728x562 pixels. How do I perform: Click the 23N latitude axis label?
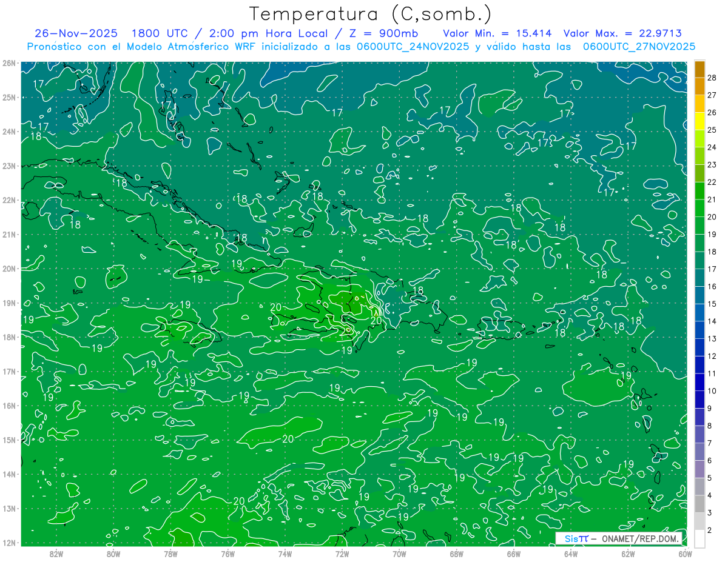coord(8,166)
